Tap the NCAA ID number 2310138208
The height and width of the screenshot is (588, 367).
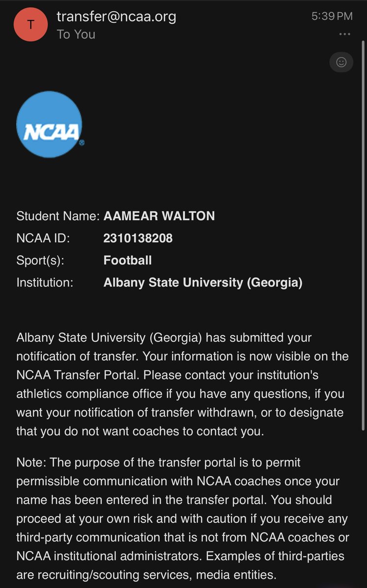pyautogui.click(x=138, y=238)
